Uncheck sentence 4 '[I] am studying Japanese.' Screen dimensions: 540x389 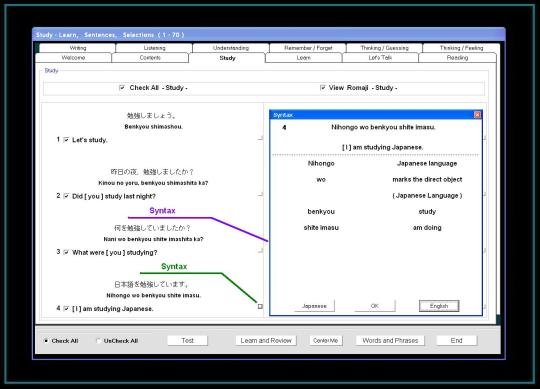(66, 308)
